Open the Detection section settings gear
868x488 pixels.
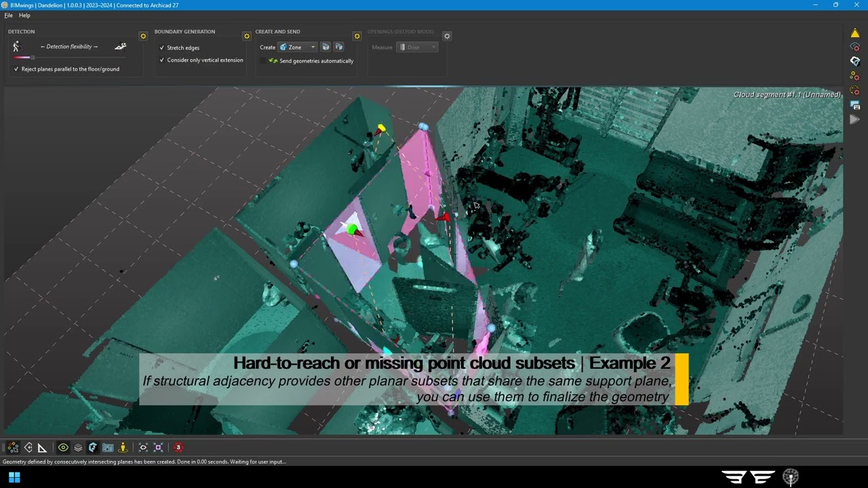(143, 36)
